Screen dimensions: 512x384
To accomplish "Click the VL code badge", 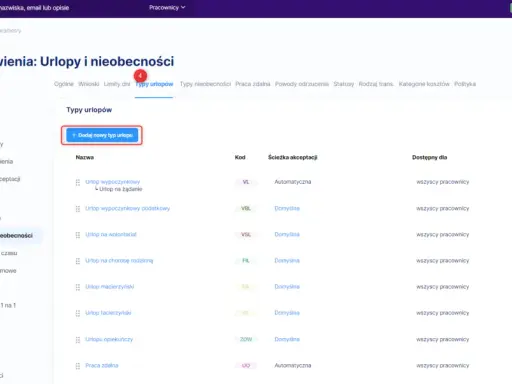I will point(246,182).
